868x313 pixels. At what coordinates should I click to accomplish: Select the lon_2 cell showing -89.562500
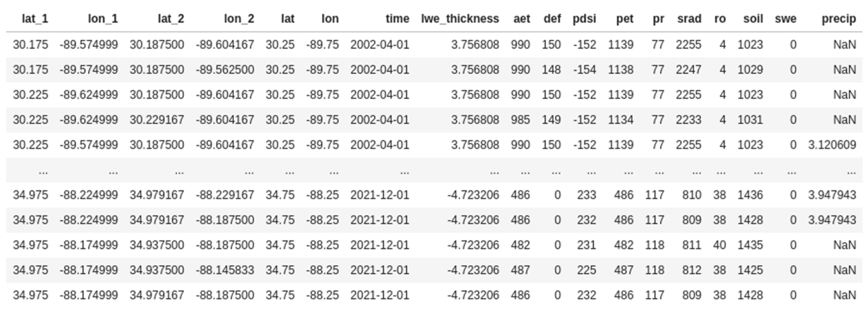pos(225,69)
